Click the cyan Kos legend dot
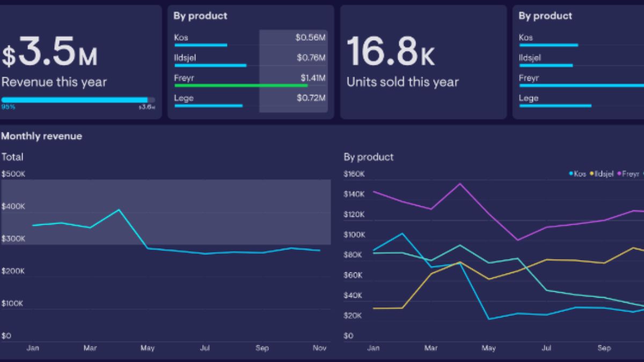This screenshot has width=644, height=362. [x=570, y=173]
